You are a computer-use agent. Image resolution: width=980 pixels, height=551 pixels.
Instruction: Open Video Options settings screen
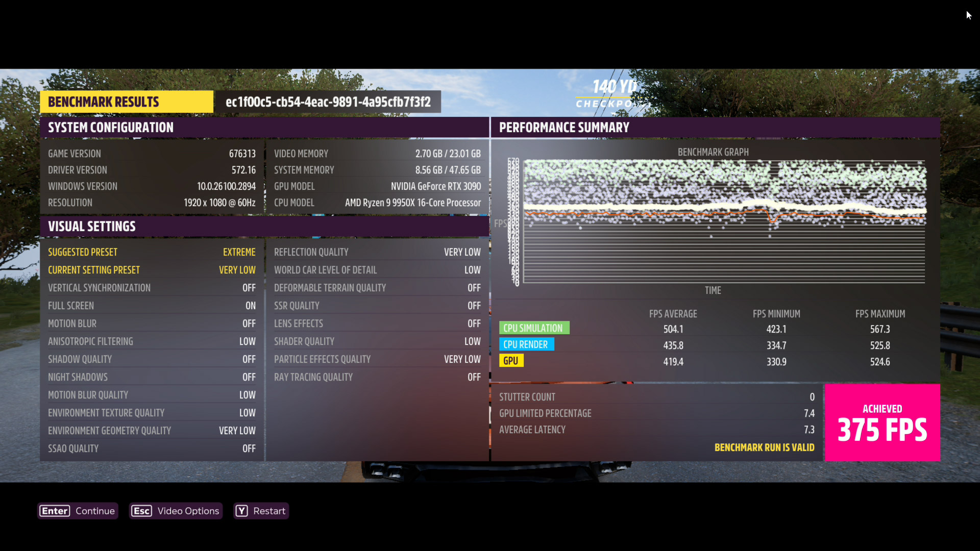pos(178,511)
